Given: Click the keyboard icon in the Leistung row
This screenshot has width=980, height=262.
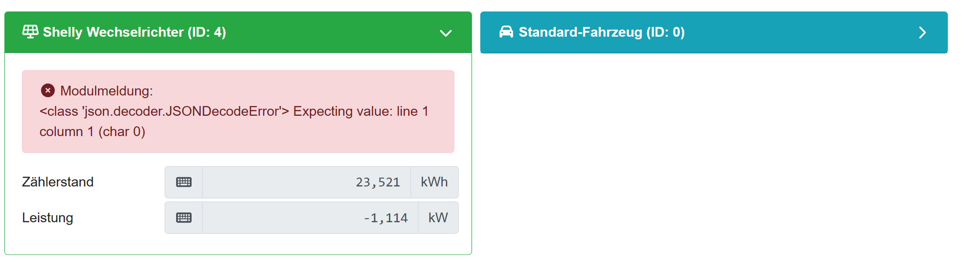Looking at the screenshot, I should pos(184,218).
